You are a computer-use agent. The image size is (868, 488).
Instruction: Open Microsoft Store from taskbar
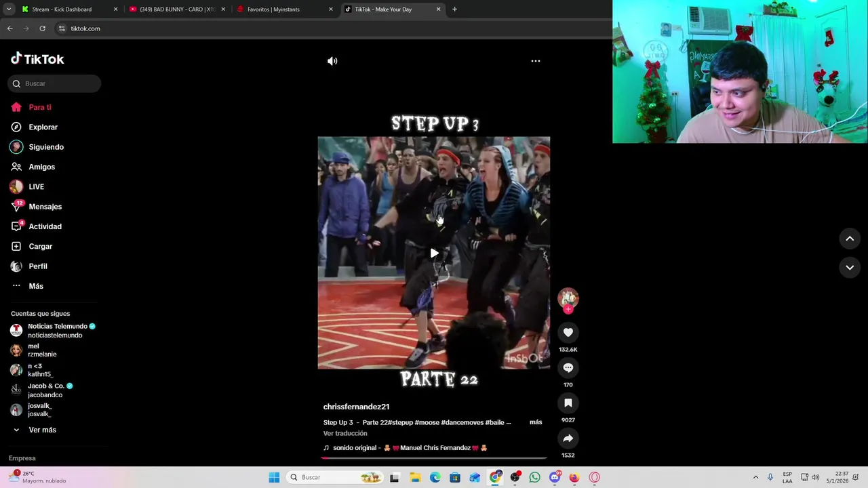click(x=455, y=477)
